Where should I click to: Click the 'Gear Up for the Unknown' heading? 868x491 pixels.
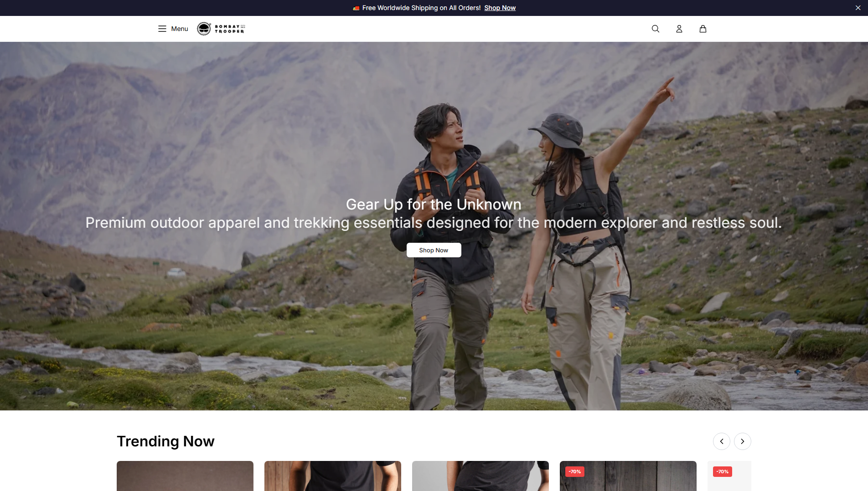pos(434,205)
